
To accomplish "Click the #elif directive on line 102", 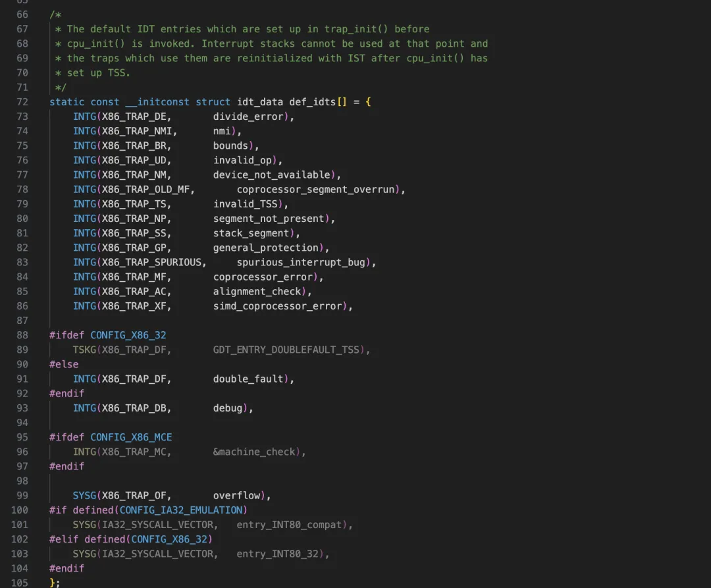I will (64, 539).
